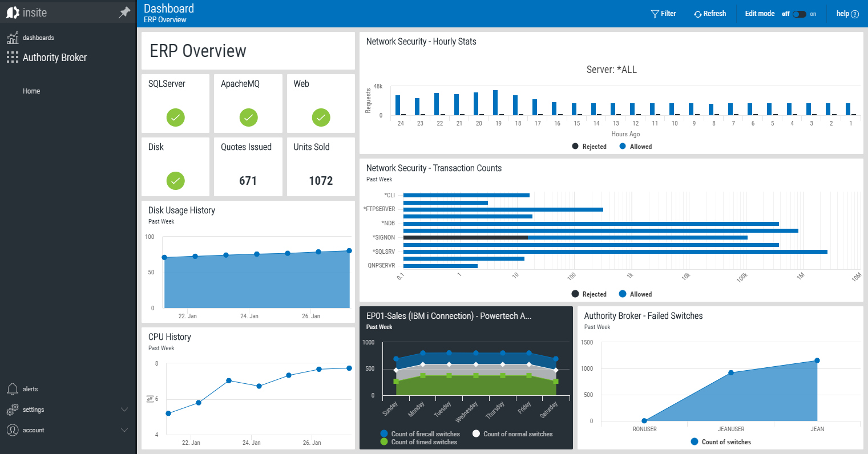Click the insite logo icon
Image resolution: width=868 pixels, height=454 pixels.
point(13,13)
